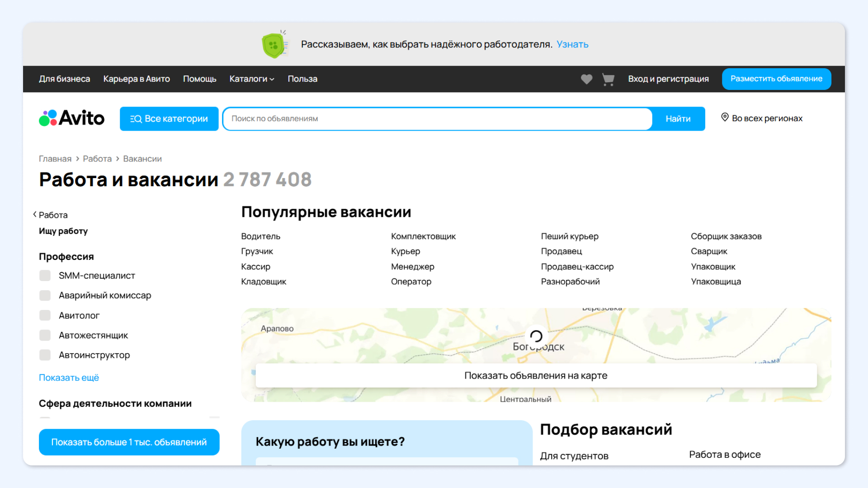
Task: Open the Вакансии breadcrumb link
Action: coord(142,159)
